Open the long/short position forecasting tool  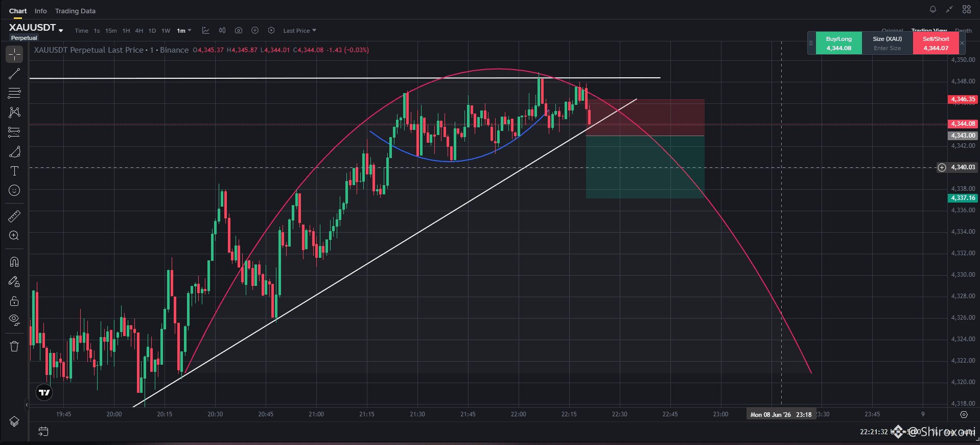(x=14, y=132)
